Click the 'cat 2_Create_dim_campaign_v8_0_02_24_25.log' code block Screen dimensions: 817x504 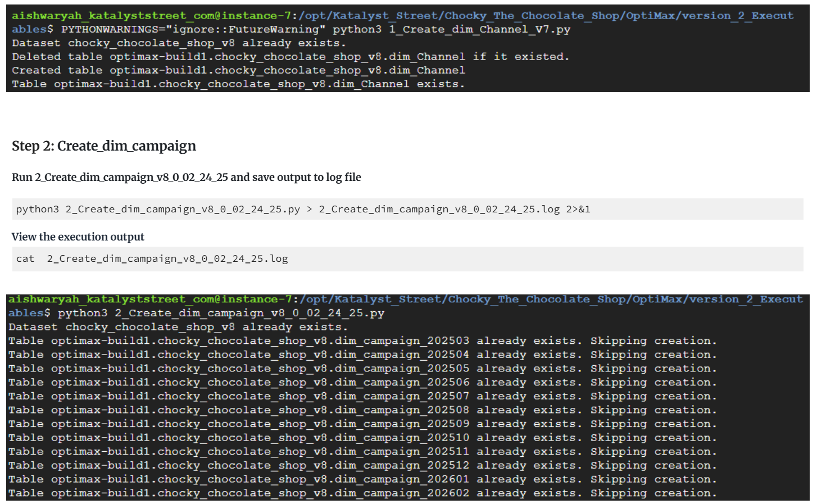coord(407,258)
